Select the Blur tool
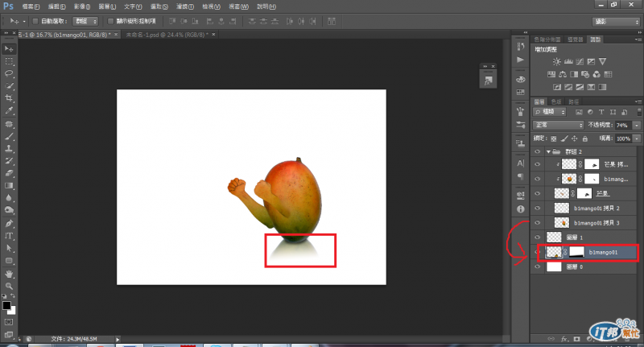This screenshot has height=347, width=644. pyautogui.click(x=9, y=198)
